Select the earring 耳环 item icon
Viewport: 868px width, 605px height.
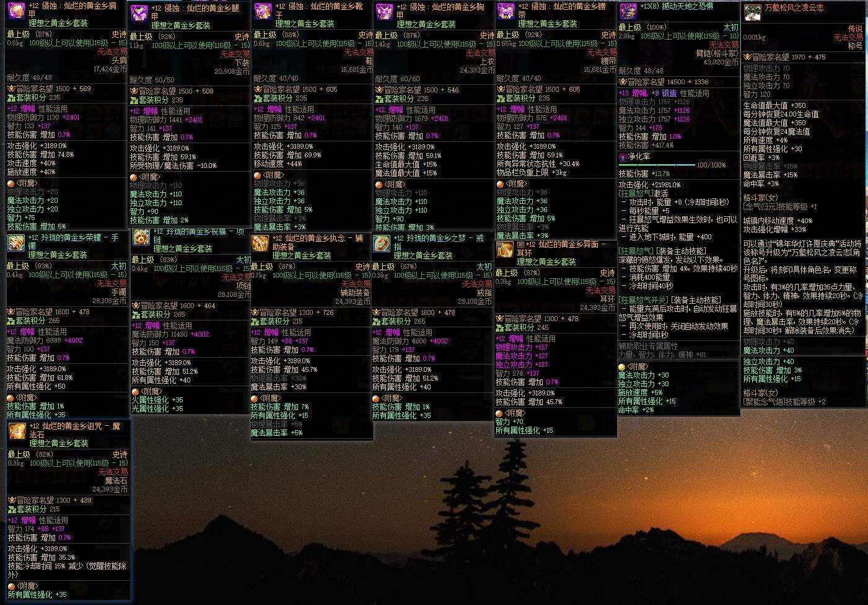click(505, 249)
